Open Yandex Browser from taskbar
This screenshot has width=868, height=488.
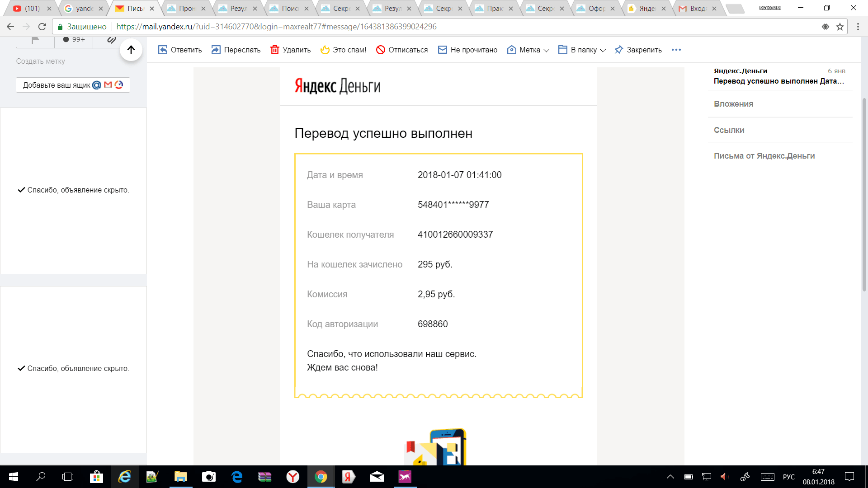pyautogui.click(x=293, y=477)
